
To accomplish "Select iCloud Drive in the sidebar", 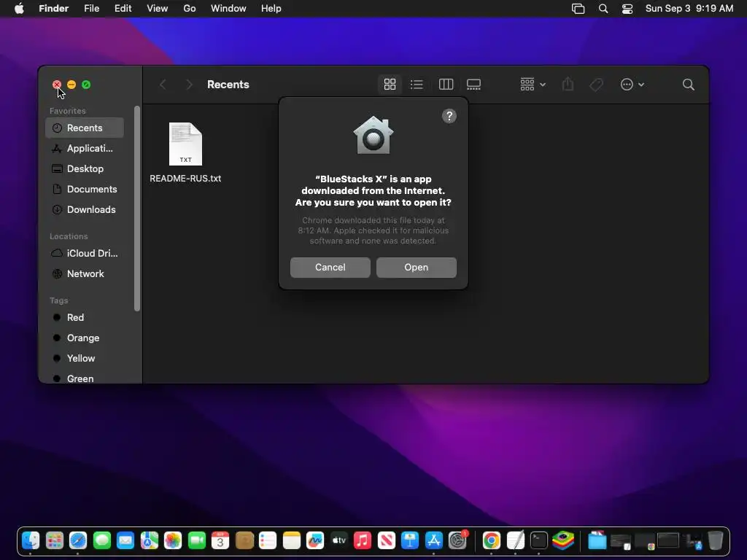I will coord(85,253).
